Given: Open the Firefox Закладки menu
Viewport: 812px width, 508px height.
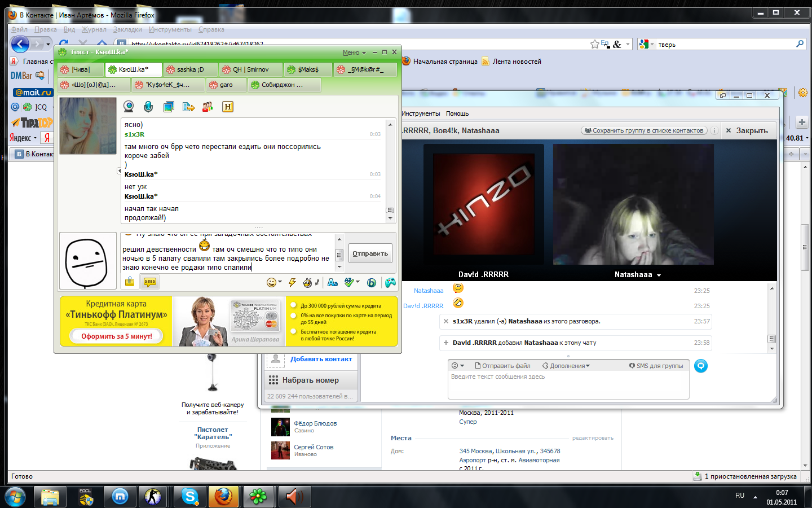Looking at the screenshot, I should (x=127, y=29).
